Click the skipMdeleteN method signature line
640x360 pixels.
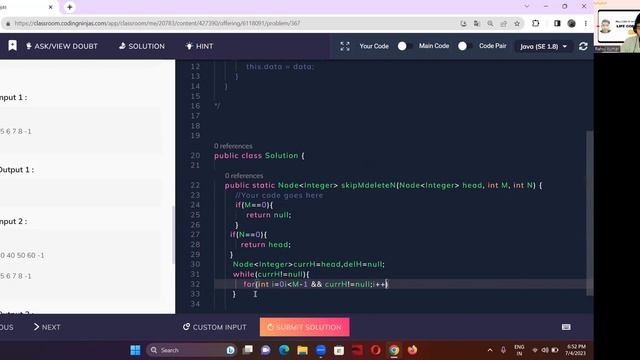pos(383,185)
